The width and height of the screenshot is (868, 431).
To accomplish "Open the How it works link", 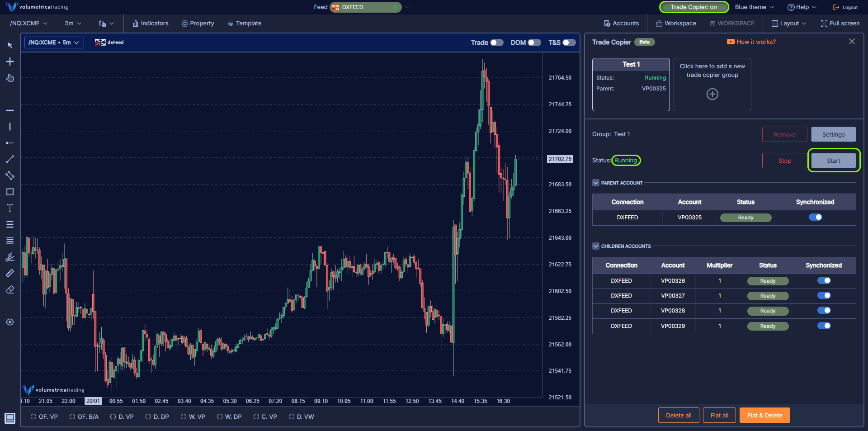I will [751, 42].
